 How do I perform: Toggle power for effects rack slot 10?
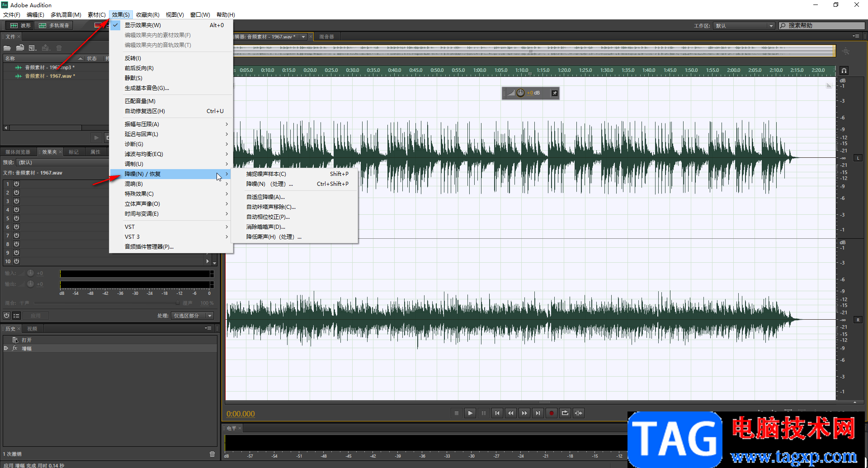click(x=16, y=261)
